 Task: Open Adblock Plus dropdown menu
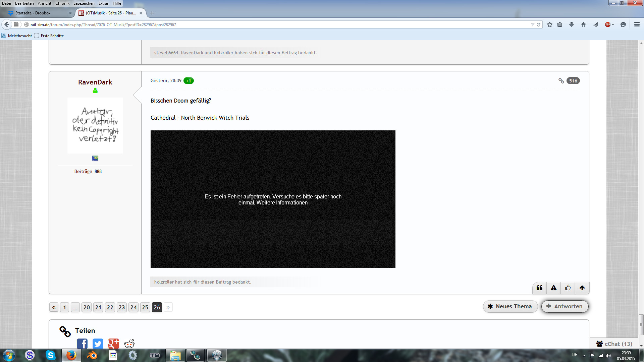coord(613,24)
